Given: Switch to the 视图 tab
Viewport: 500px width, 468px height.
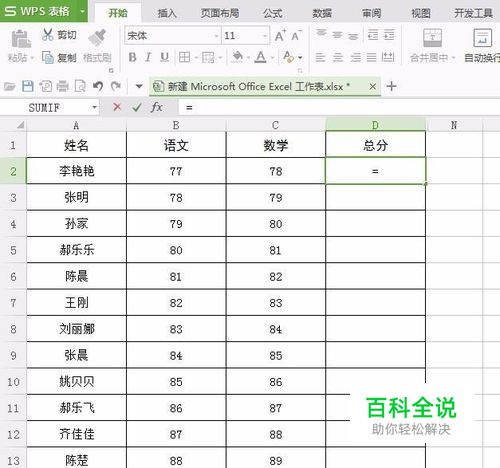Looking at the screenshot, I should click(x=420, y=13).
